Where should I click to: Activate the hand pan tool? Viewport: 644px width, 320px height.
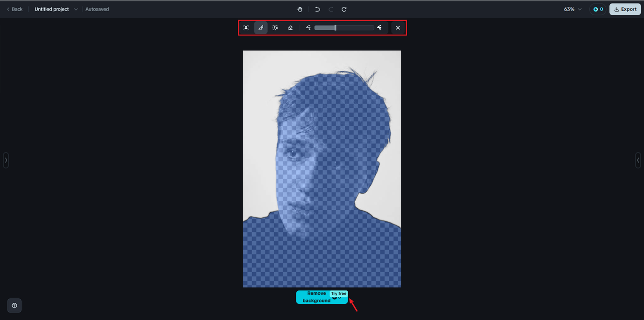(x=300, y=9)
